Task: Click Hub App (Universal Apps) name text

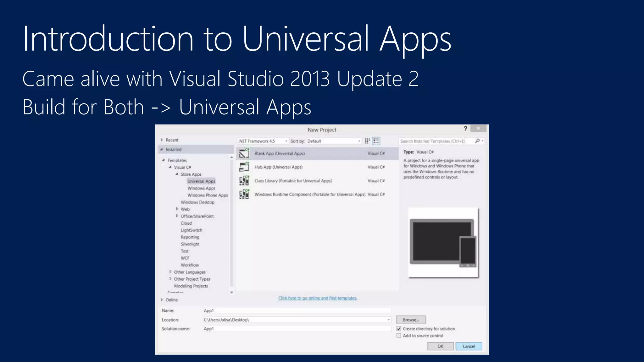Action: [x=279, y=167]
